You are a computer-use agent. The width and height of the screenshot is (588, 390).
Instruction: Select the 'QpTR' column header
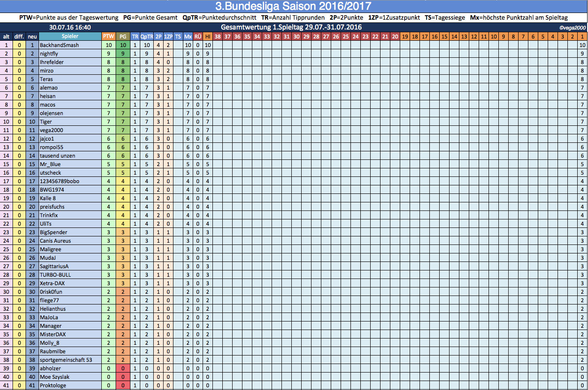147,36
